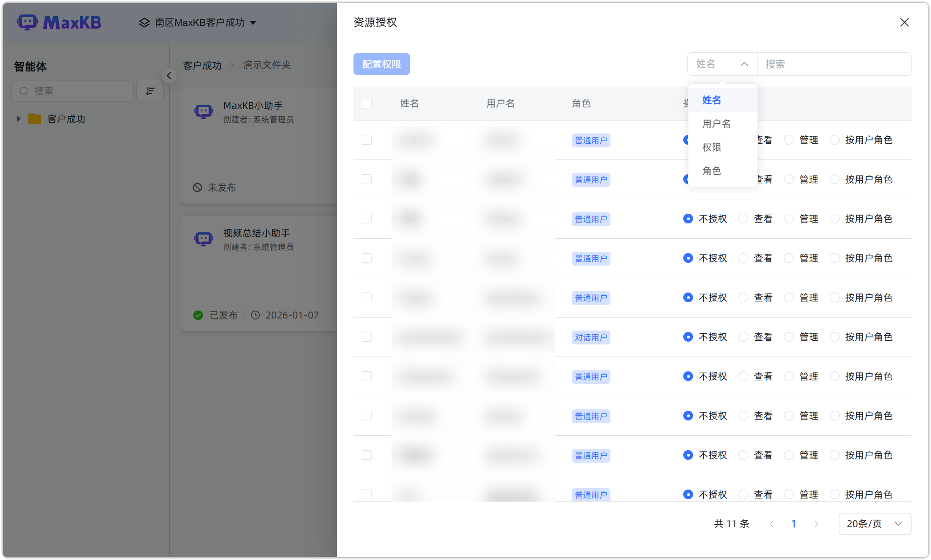Click the 视频总结小助手 robot avatar icon
Screen dimensions: 931x560
(x=204, y=238)
